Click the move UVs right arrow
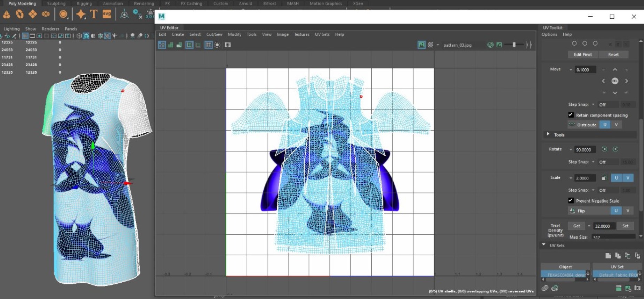Screen dimensions: 644x299 click(626, 81)
